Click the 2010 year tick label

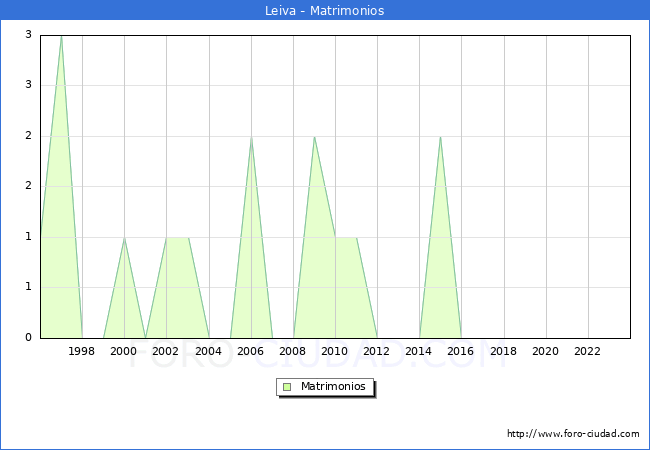[335, 351]
